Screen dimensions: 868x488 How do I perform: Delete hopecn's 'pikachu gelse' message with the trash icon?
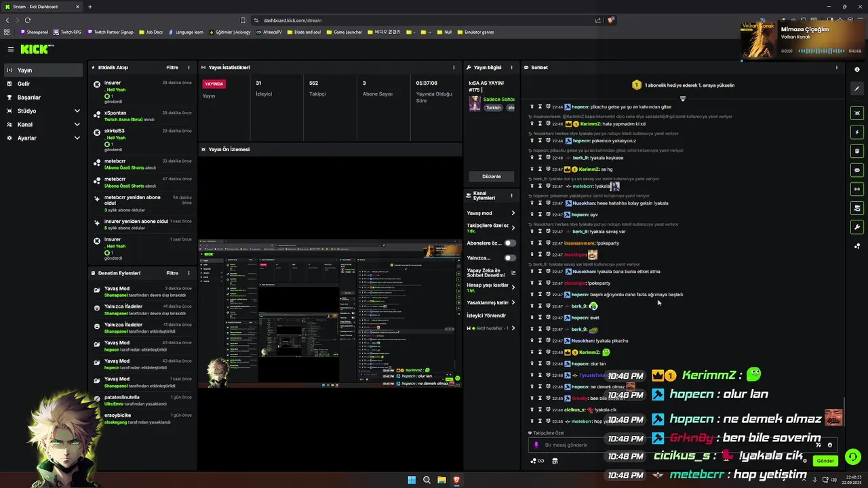532,107
